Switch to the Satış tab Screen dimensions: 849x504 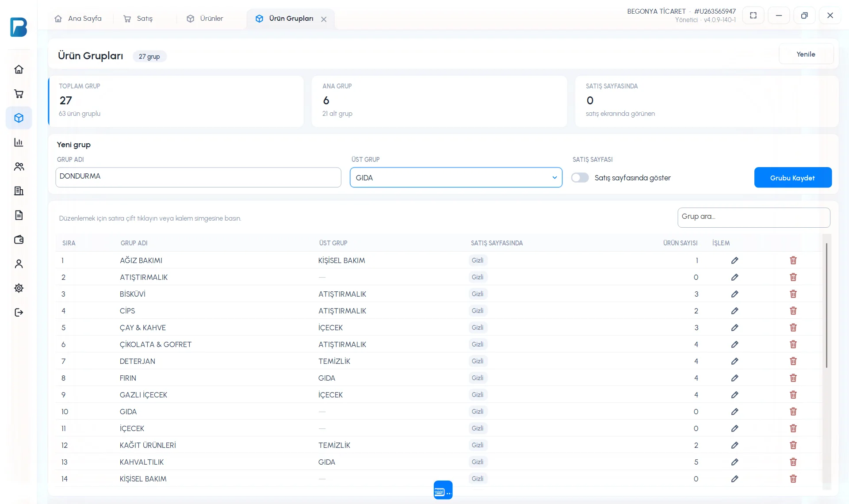(x=138, y=19)
